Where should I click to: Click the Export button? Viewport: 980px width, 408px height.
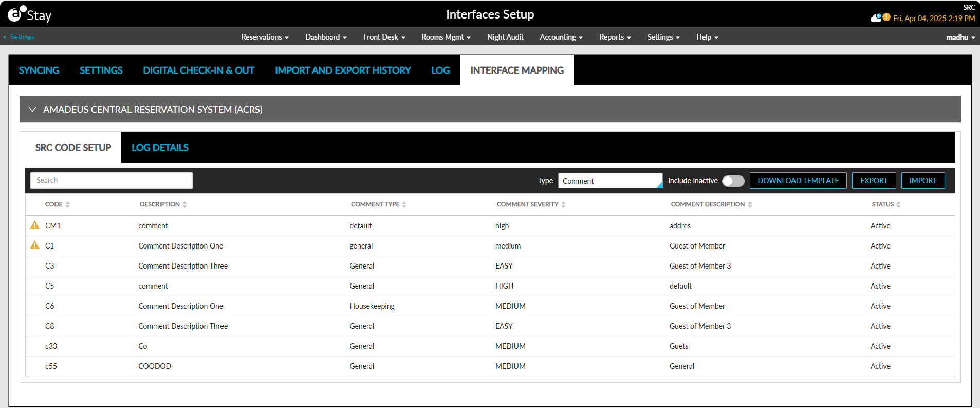point(874,181)
